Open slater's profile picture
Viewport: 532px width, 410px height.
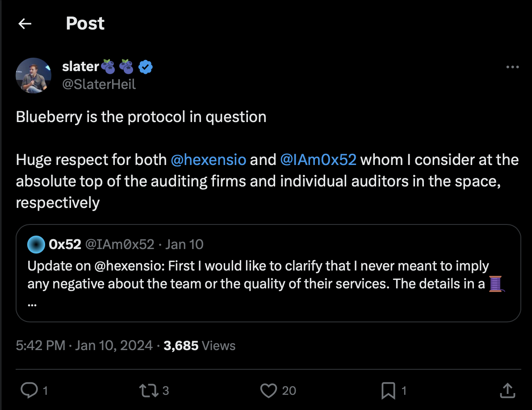click(x=34, y=75)
